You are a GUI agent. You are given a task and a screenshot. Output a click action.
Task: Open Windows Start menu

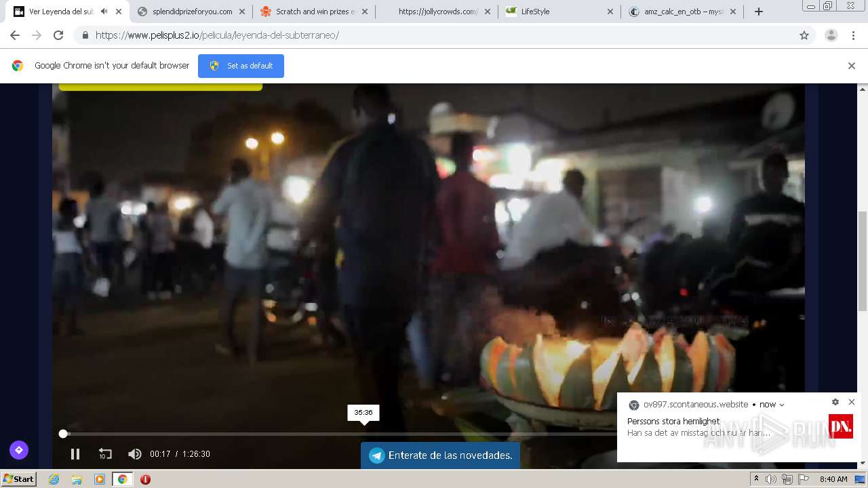[x=19, y=479]
